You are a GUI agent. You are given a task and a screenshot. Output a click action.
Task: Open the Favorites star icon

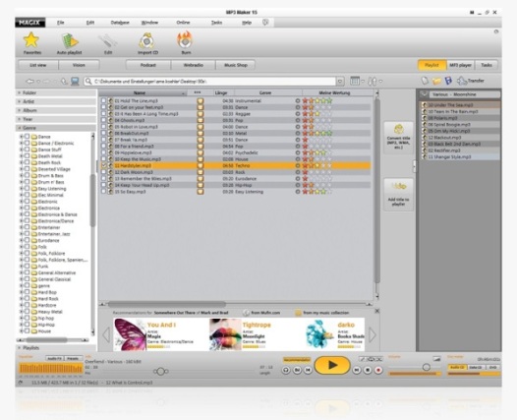pos(31,40)
